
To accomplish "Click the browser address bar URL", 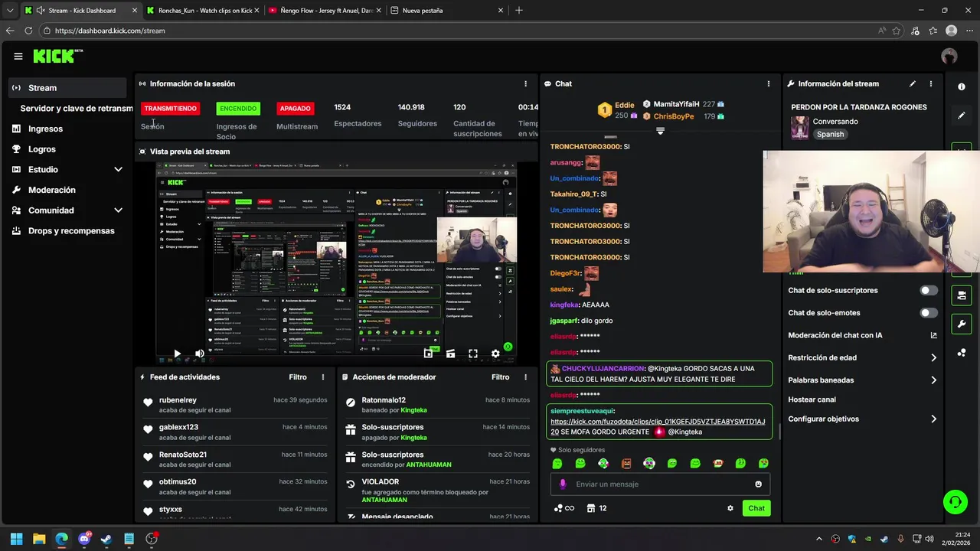I will tap(109, 31).
